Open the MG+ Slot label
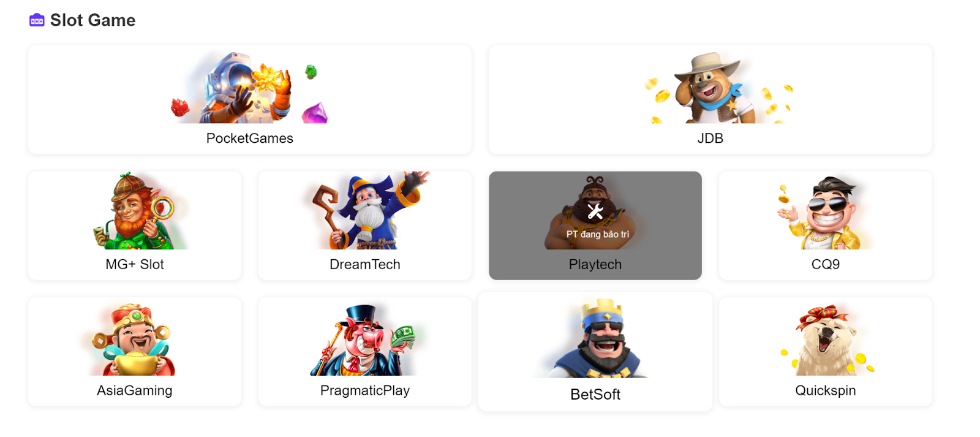The height and width of the screenshot is (437, 980). (135, 264)
